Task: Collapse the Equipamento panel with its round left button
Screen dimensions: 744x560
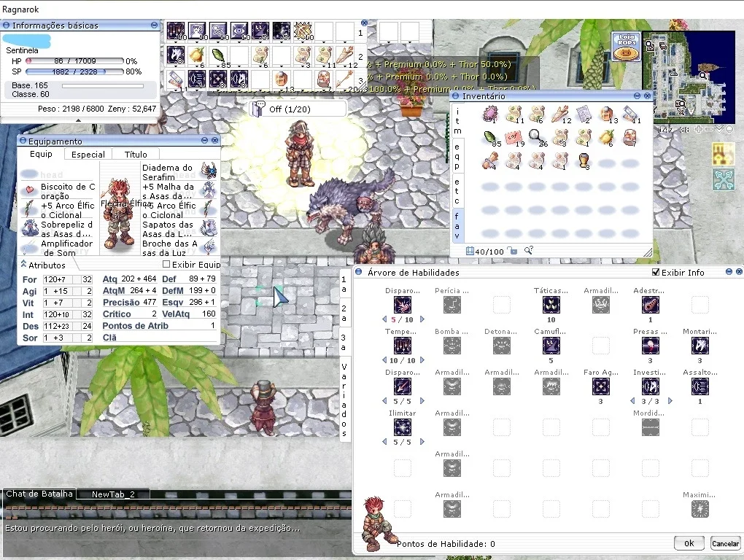Action: [23, 140]
